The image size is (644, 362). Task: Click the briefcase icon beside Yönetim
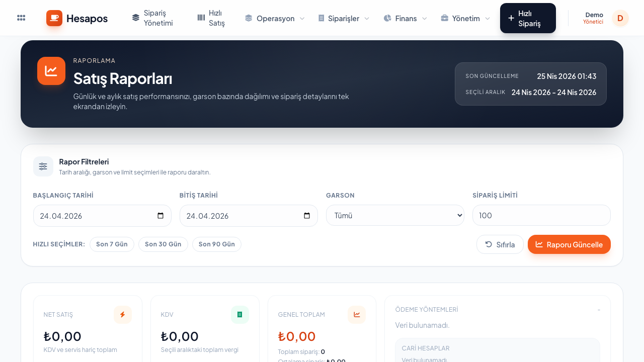click(x=445, y=18)
